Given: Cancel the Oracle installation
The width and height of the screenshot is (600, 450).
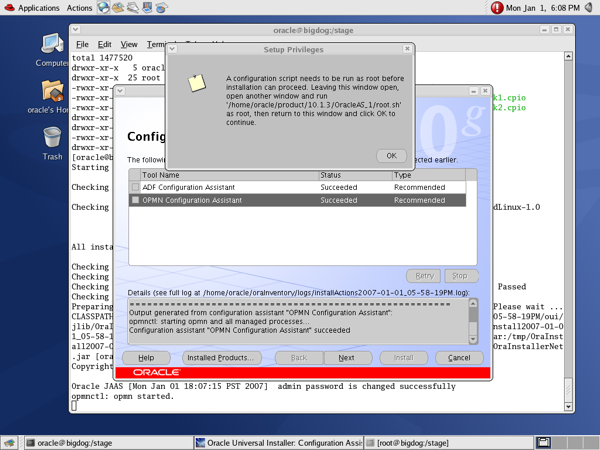Looking at the screenshot, I should click(459, 358).
